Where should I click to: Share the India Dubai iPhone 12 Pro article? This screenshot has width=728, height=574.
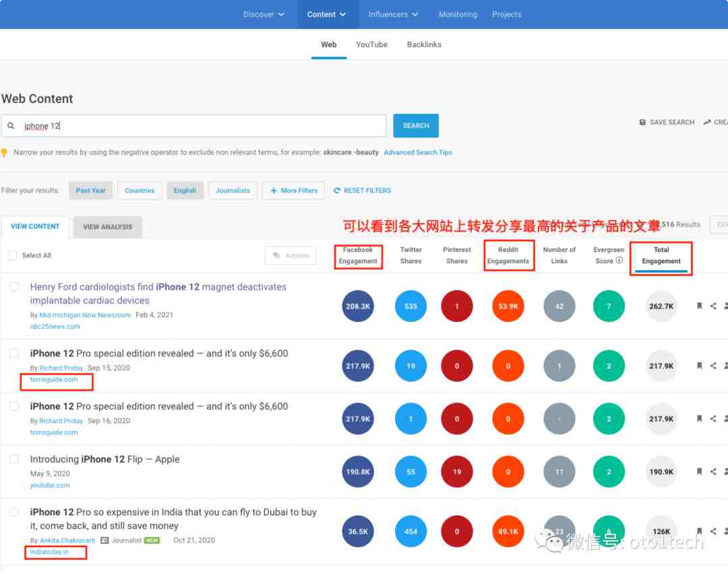click(x=713, y=531)
